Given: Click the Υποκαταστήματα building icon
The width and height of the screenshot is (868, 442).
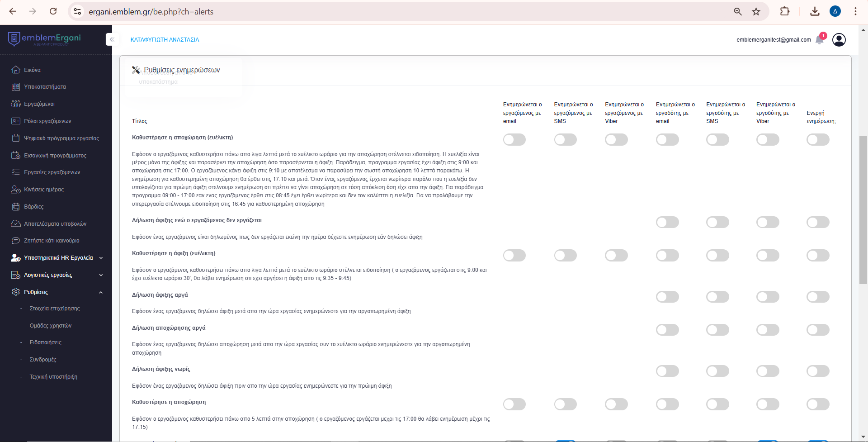Looking at the screenshot, I should (16, 87).
